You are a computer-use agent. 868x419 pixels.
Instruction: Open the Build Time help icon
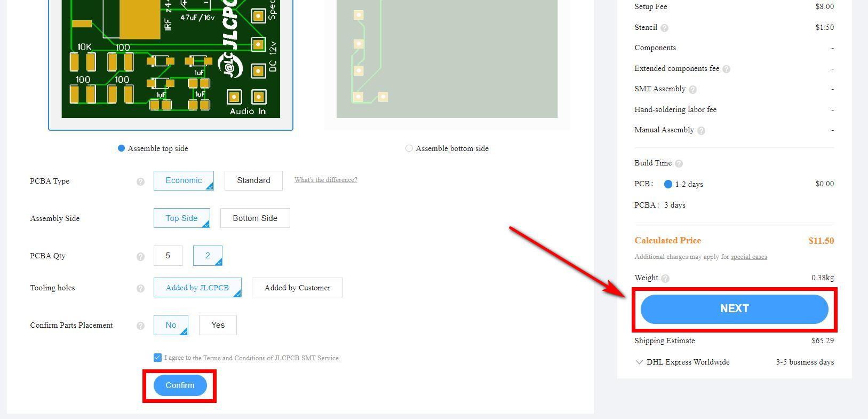tap(679, 164)
